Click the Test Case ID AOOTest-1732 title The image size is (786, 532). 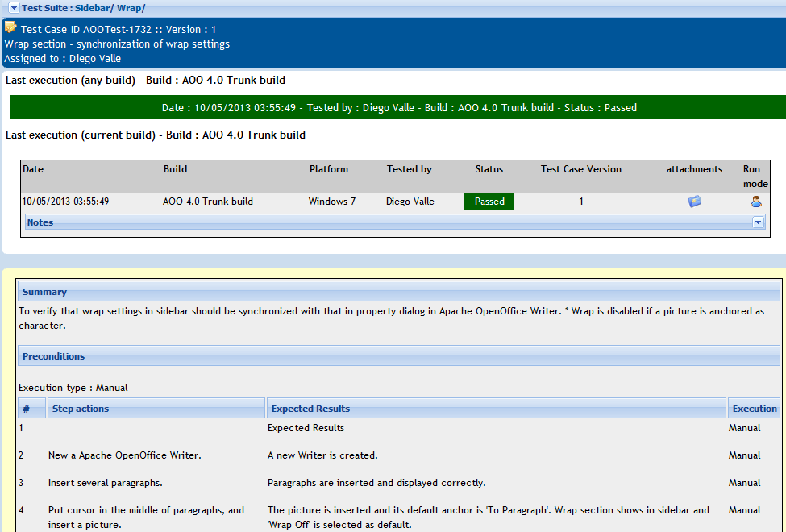[x=119, y=30]
